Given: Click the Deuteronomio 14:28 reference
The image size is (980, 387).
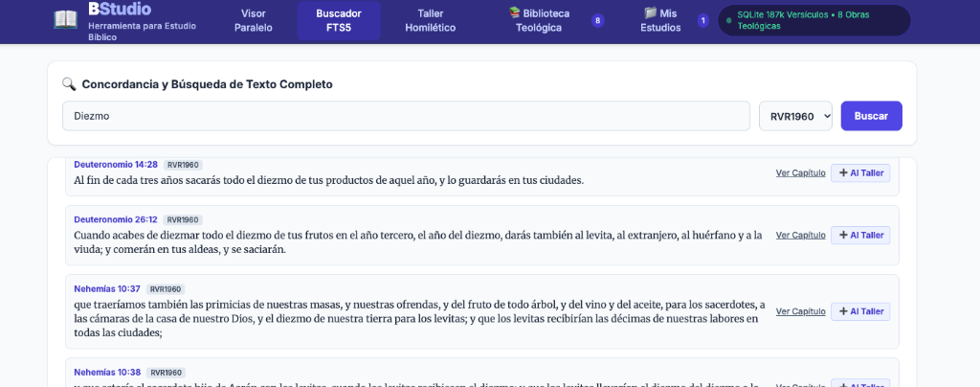Looking at the screenshot, I should point(116,165).
